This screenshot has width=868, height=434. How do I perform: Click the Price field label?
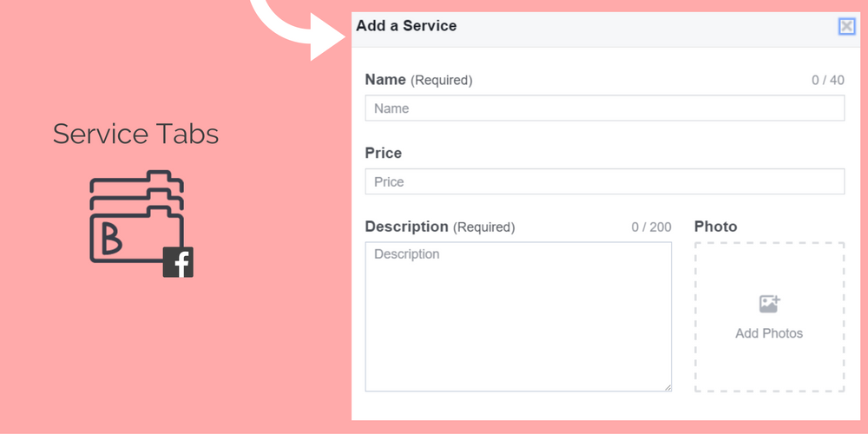pyautogui.click(x=383, y=154)
